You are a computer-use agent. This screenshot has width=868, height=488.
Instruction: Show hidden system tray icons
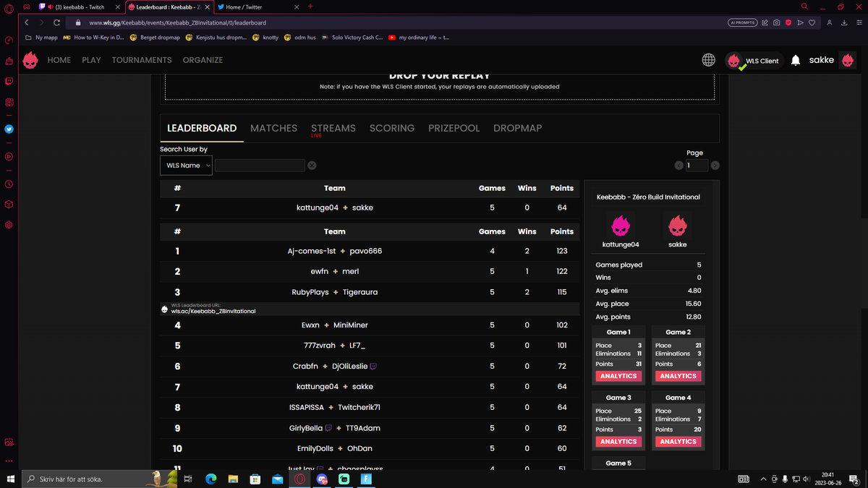pyautogui.click(x=763, y=479)
